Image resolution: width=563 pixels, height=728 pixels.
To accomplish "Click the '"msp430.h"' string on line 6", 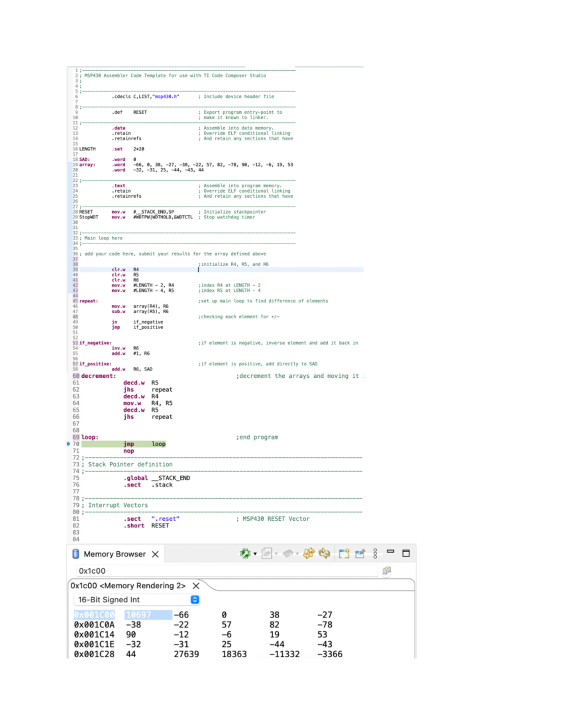I will click(167, 97).
